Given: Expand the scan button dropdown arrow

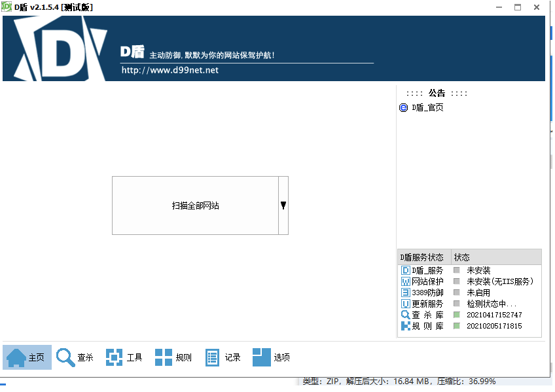Looking at the screenshot, I should click(283, 206).
